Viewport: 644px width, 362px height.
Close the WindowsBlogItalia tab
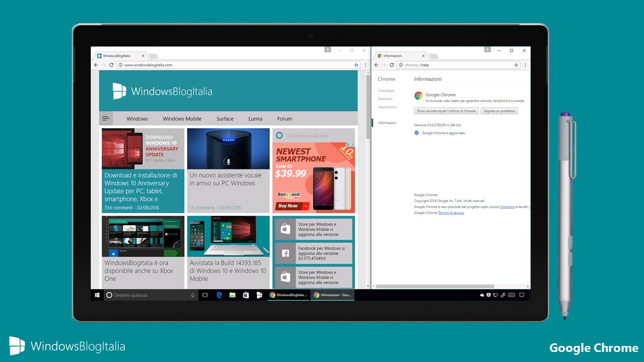[143, 56]
